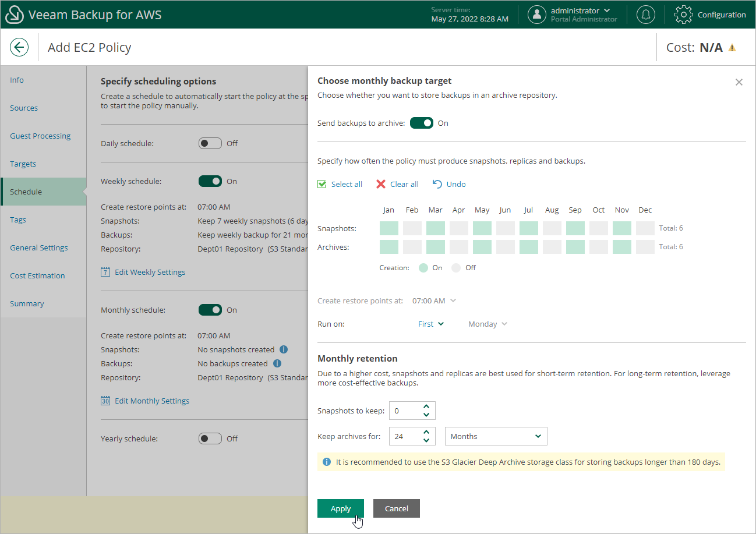
Task: Open Edit Weekly Settings via calendar icon
Action: tap(106, 271)
